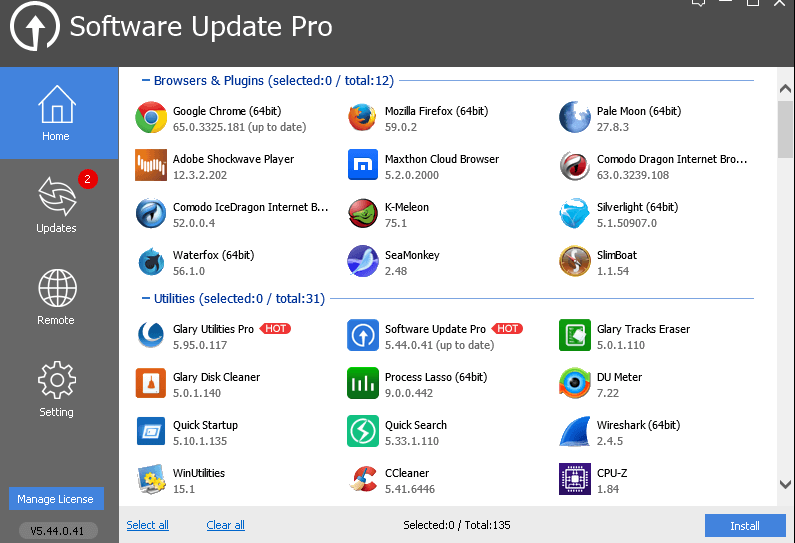Open the Home tab in sidebar

pos(56,113)
